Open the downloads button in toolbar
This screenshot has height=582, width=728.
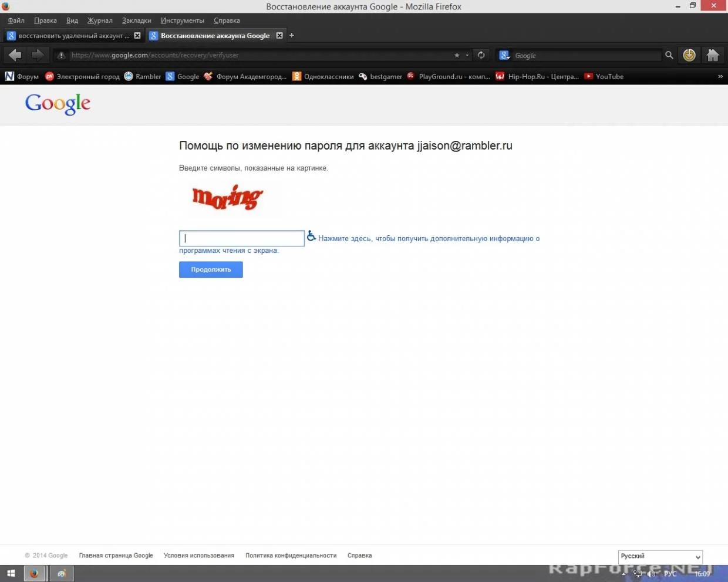point(689,55)
